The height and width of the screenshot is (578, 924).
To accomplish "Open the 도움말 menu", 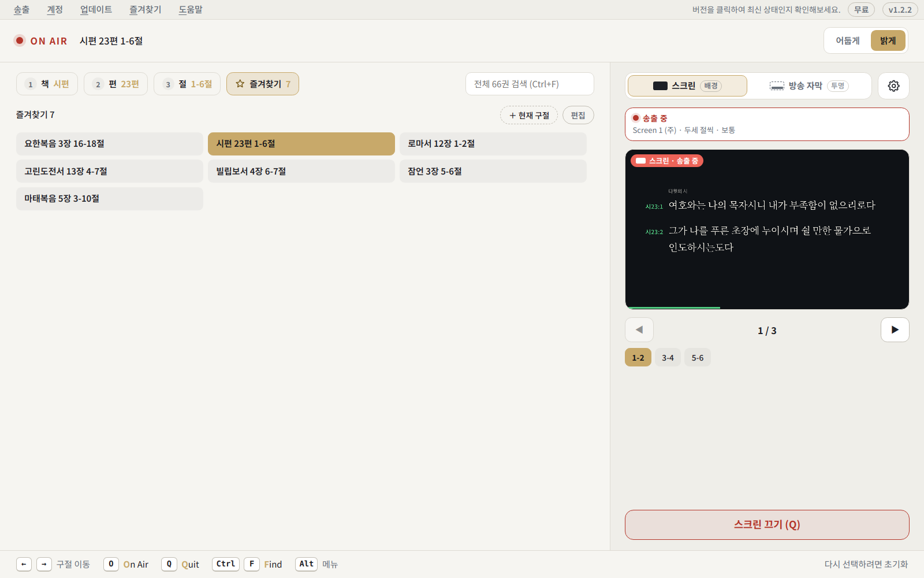I will click(191, 9).
